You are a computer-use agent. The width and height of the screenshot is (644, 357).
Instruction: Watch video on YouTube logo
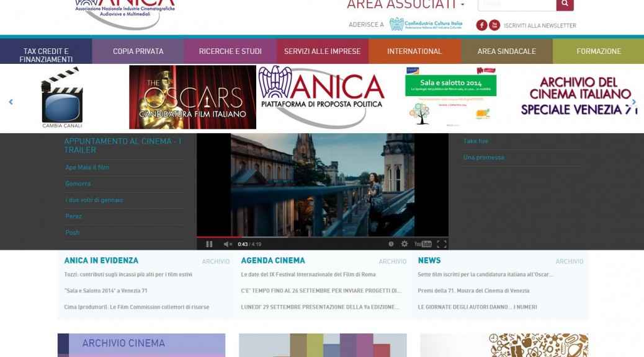(423, 244)
